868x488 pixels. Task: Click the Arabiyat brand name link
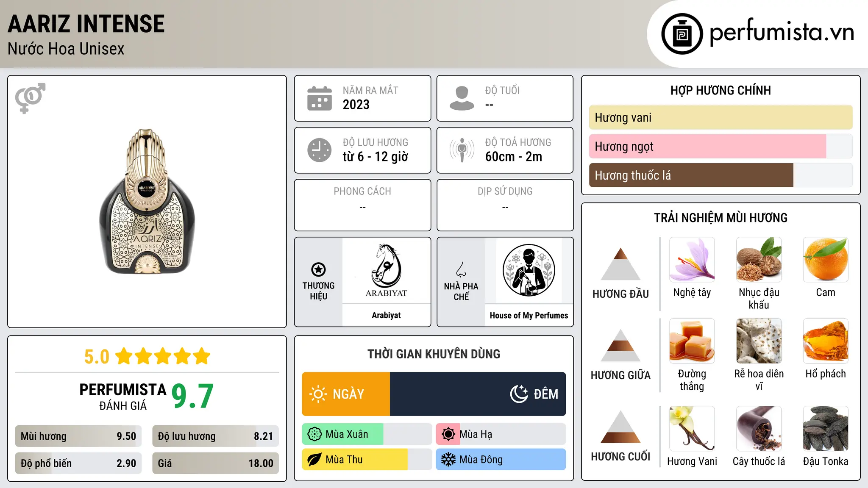point(386,315)
